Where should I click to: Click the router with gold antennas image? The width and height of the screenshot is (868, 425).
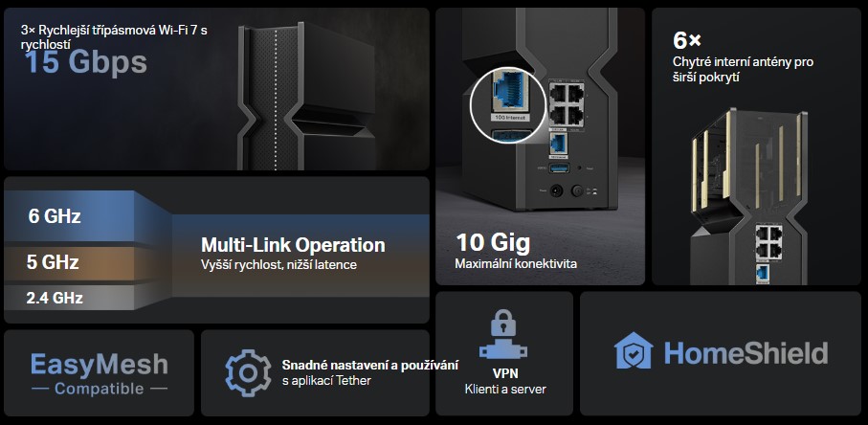[749, 196]
